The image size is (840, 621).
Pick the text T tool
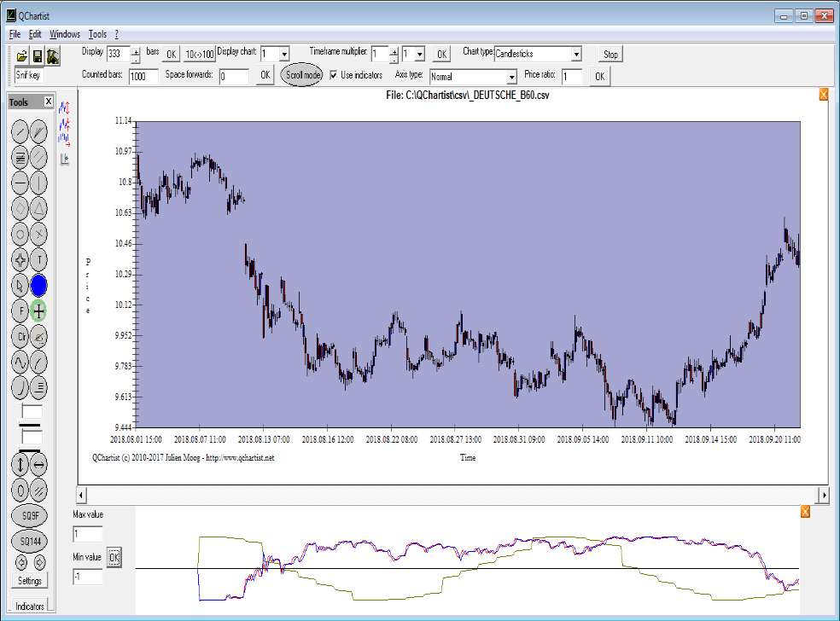click(39, 260)
